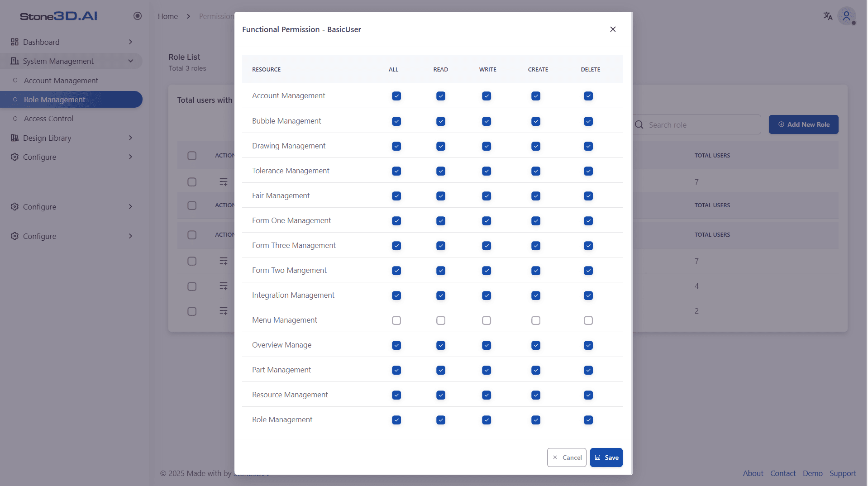Click the System Management building icon
This screenshot has height=486, width=868.
click(x=14, y=61)
